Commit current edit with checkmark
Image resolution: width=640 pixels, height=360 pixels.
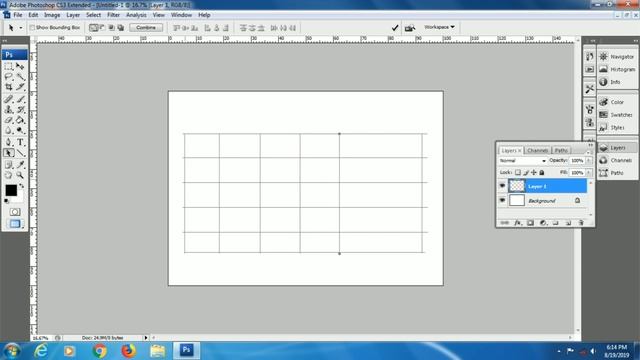pyautogui.click(x=395, y=28)
